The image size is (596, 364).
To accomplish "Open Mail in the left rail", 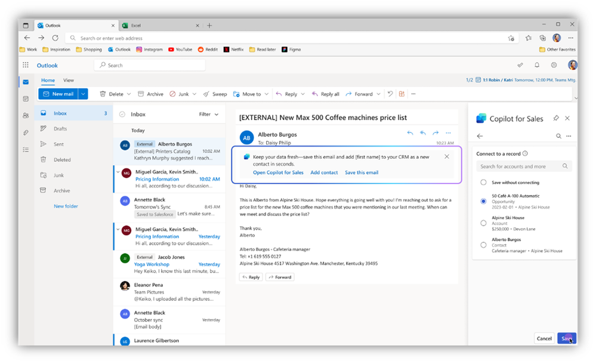I will [26, 82].
